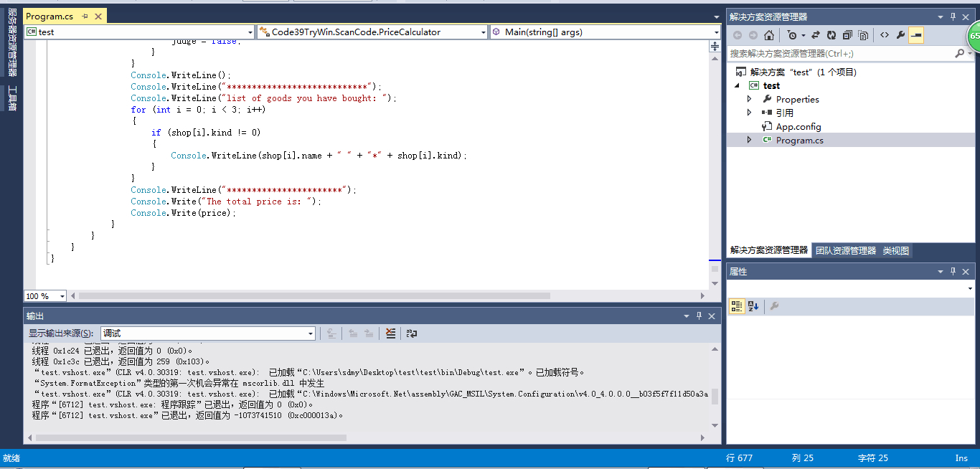
Task: Toggle Preview Selected Items button
Action: [x=916, y=35]
